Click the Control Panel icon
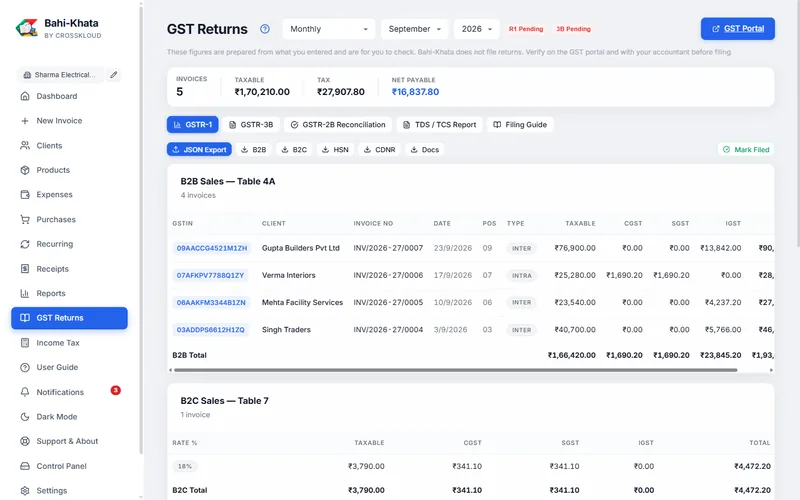The image size is (800, 500). point(24,466)
